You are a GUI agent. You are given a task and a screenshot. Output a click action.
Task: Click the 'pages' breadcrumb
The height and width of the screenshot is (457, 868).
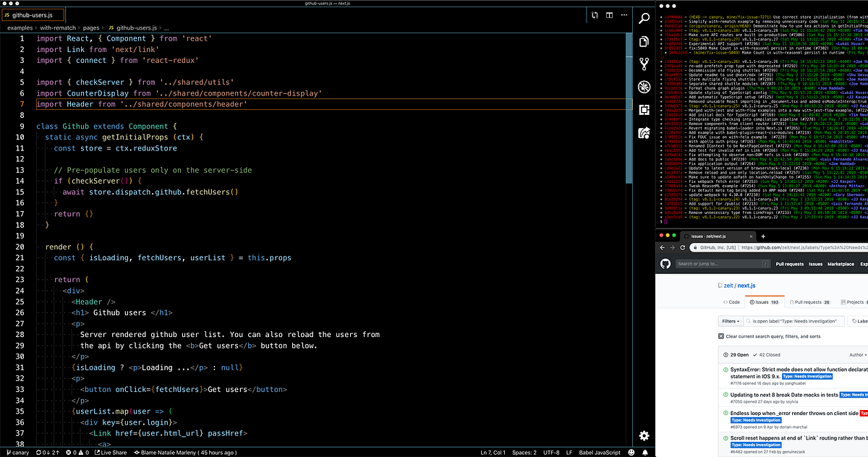(91, 27)
